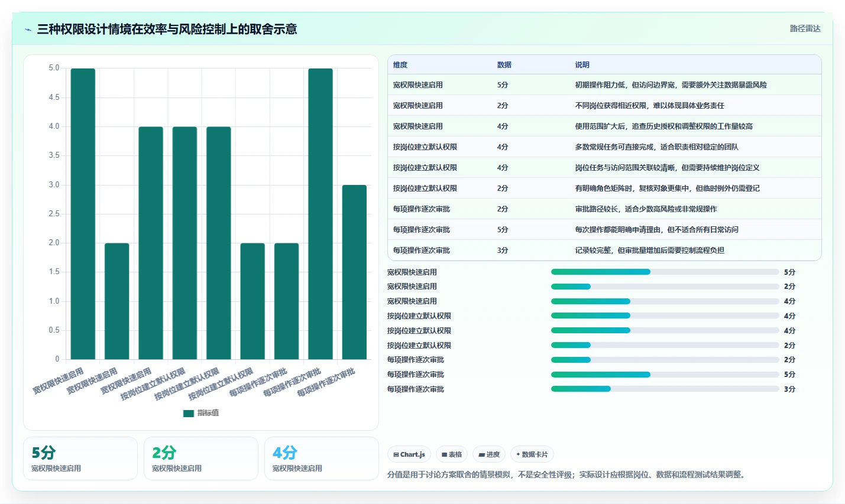The width and height of the screenshot is (845, 504).
Task: Select the 数据卡片 chip
Action: point(532,454)
